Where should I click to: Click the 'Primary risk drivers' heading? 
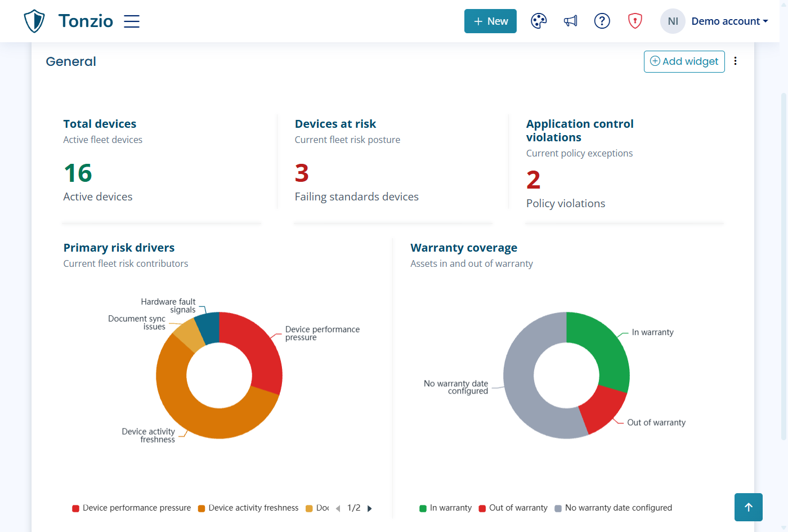[119, 248]
